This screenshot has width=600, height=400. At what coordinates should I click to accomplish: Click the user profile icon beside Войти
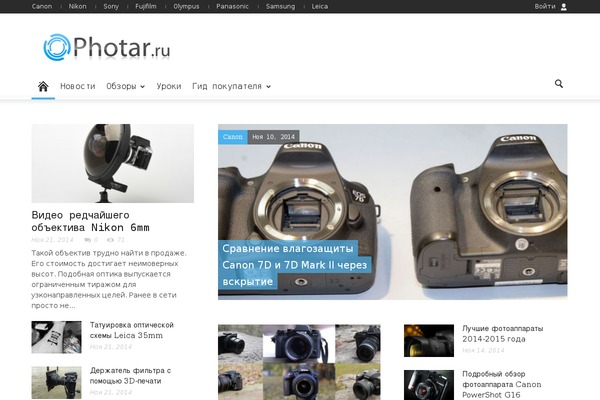[564, 7]
